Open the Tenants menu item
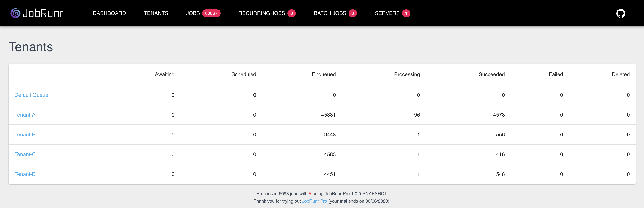The image size is (644, 208). pos(156,13)
